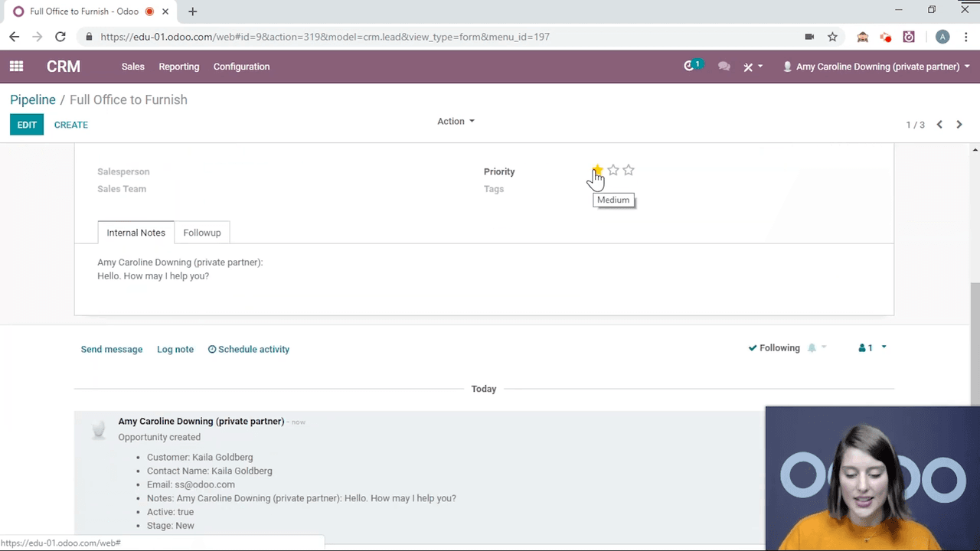Click the EDIT button

[27, 125]
